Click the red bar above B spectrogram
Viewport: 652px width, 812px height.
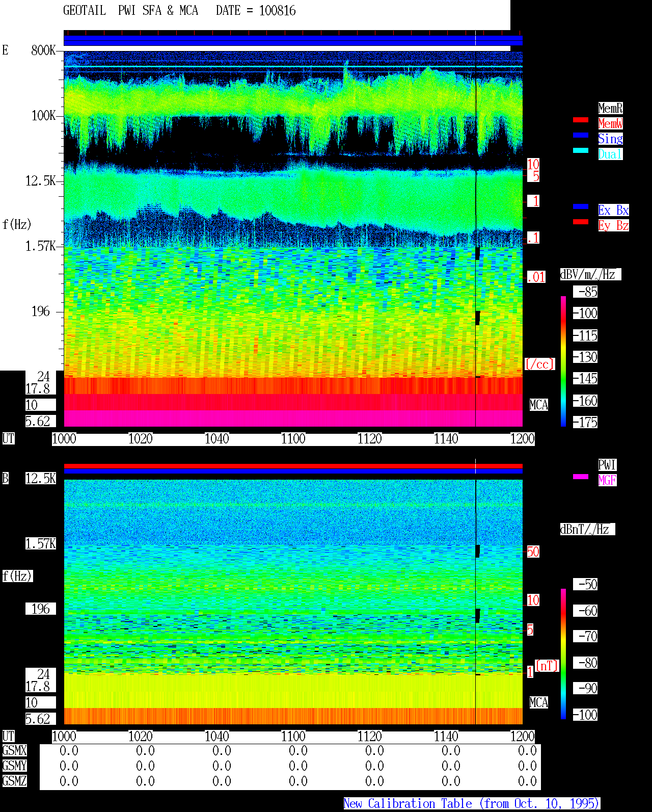coord(293,466)
